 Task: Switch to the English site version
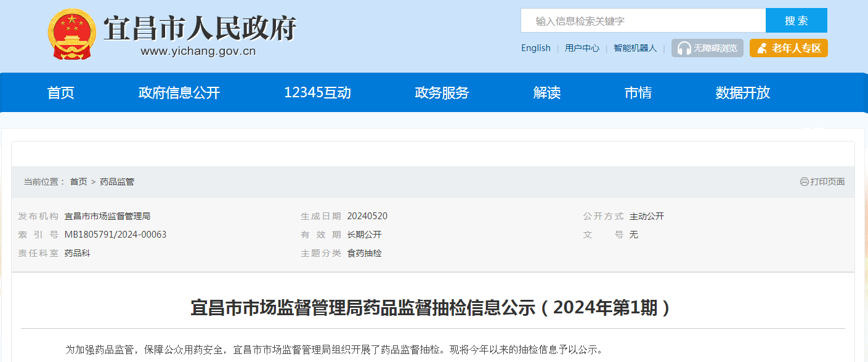(x=535, y=48)
